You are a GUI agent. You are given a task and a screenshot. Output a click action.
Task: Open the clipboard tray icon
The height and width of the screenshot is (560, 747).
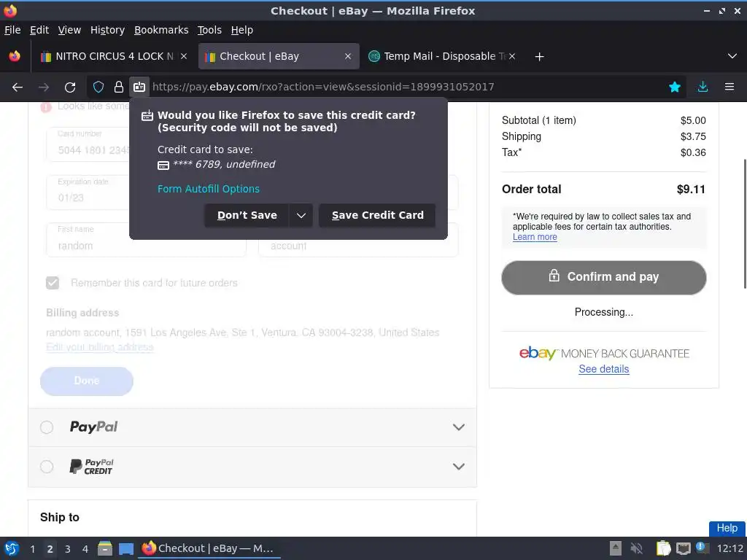click(663, 548)
